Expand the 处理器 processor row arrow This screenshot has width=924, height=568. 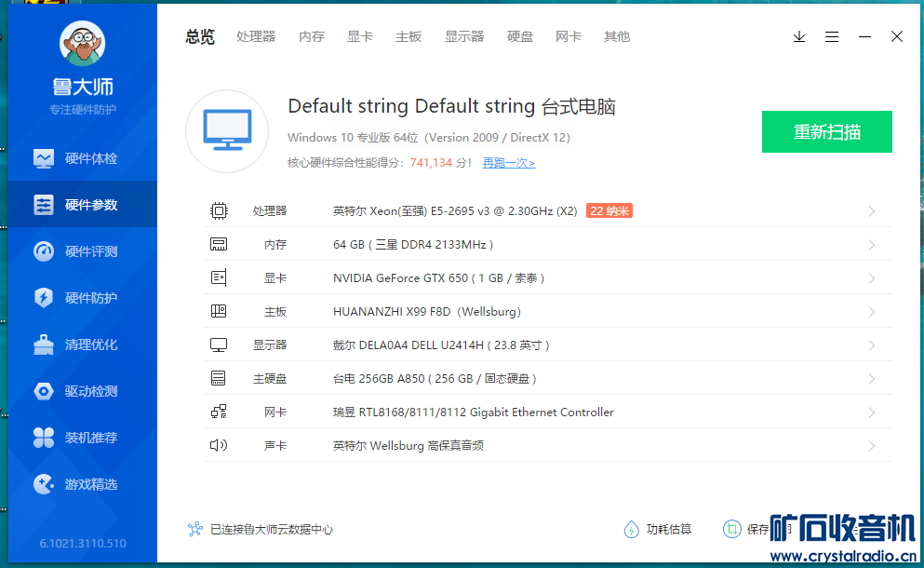pos(872,211)
